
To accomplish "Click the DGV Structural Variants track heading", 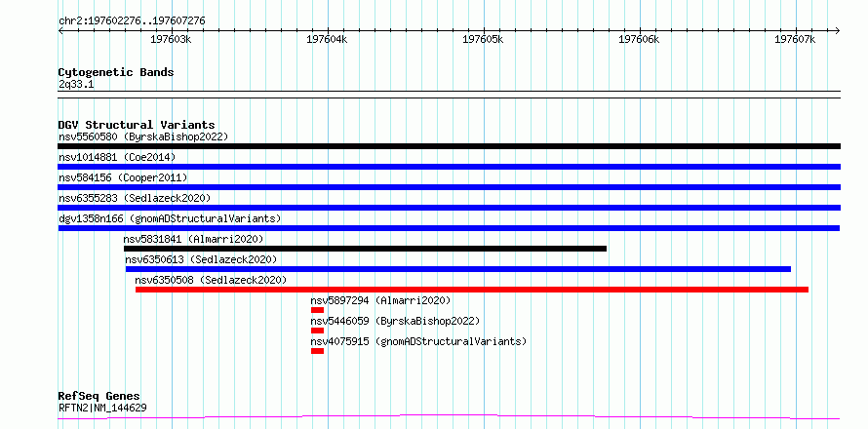I will (137, 125).
